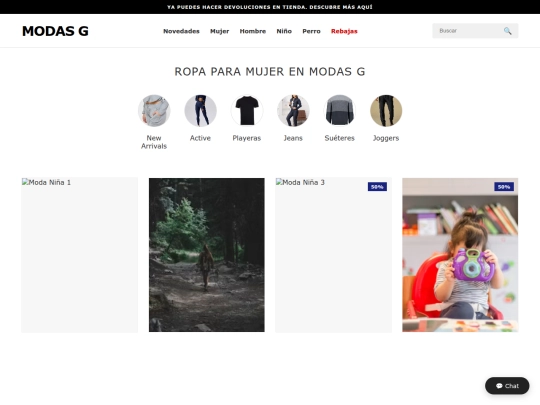Image resolution: width=540 pixels, height=405 pixels.
Task: Click the Ropa para mujer heading
Action: pos(270,72)
